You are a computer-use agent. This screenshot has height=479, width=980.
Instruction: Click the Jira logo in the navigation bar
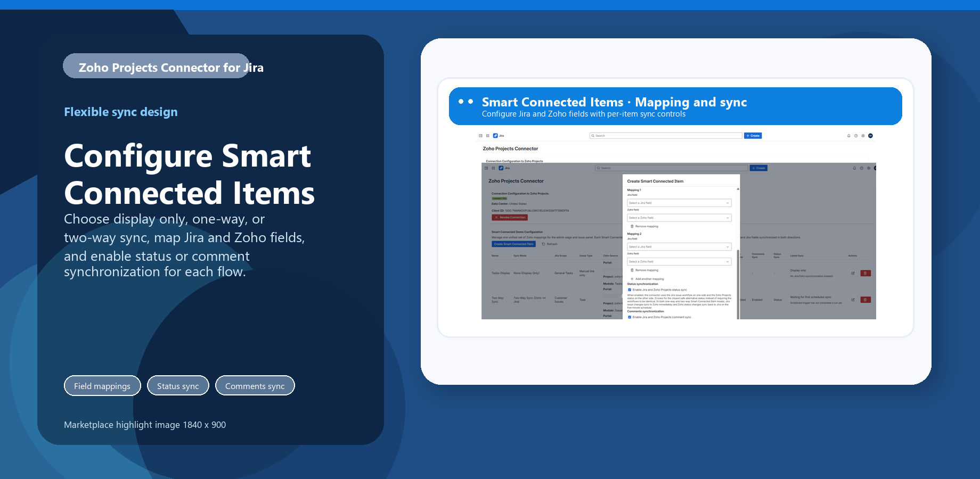tap(497, 136)
